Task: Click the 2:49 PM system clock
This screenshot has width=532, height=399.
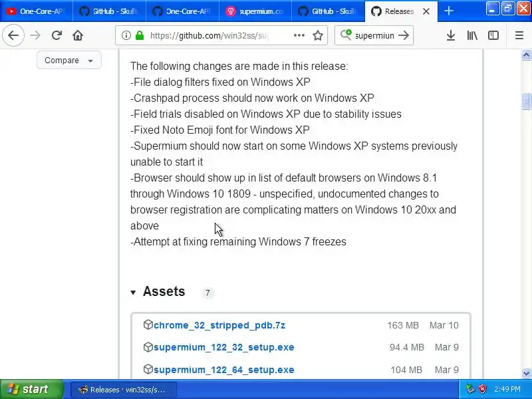Action: click(x=507, y=389)
